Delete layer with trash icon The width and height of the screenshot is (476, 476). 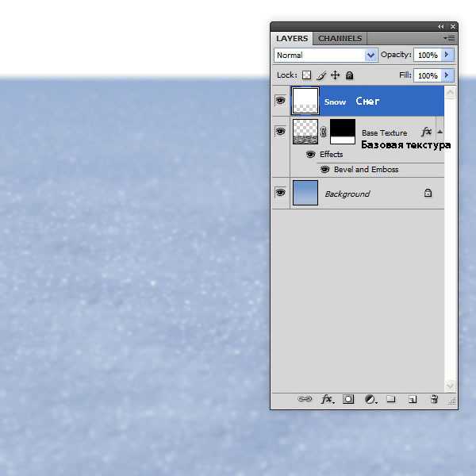coord(435,399)
